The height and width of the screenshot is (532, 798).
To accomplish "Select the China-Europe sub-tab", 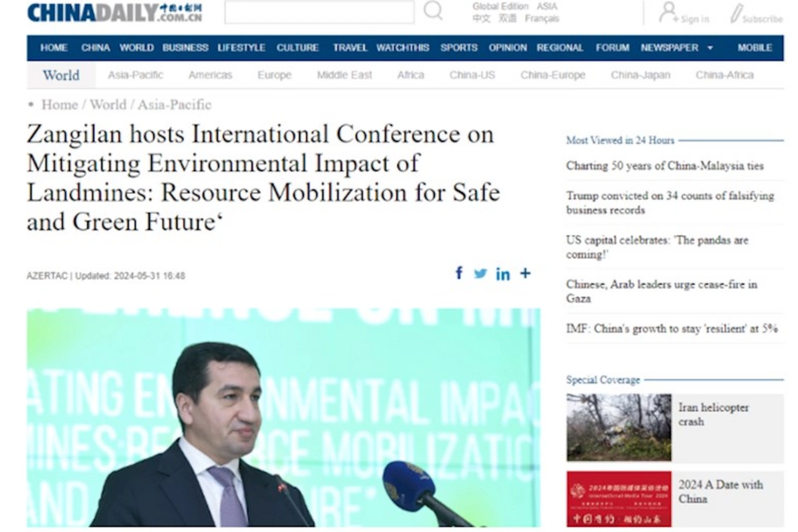I will point(553,75).
